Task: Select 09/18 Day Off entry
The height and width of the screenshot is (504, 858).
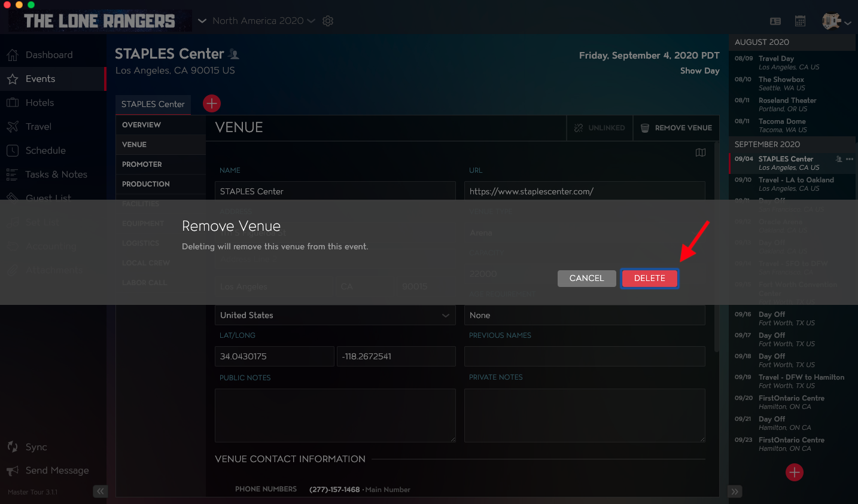Action: tap(792, 361)
